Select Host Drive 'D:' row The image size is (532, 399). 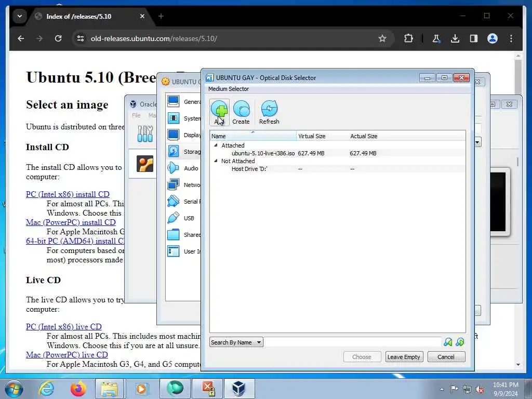[337, 169]
